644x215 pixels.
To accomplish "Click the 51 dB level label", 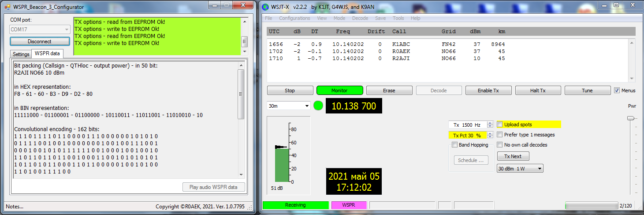I will point(277,188).
